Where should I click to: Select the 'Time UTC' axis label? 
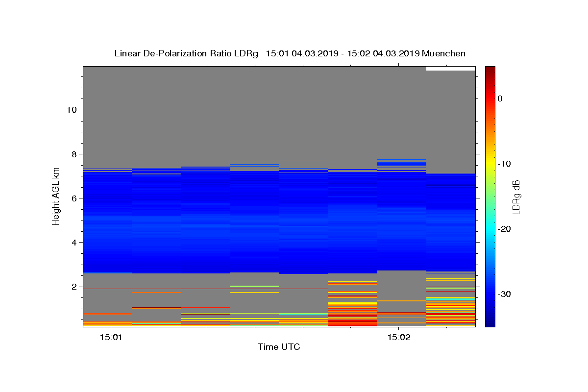(x=279, y=347)
